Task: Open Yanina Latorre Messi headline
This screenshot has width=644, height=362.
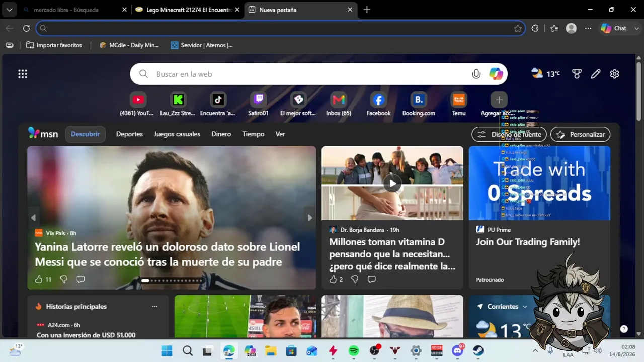Action: point(167,254)
